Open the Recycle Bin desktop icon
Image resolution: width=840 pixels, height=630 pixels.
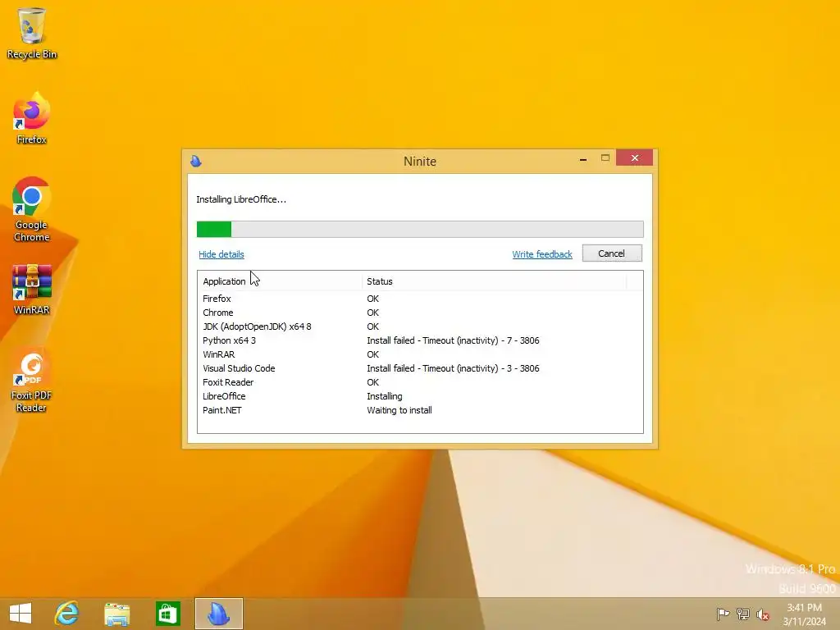(32, 33)
